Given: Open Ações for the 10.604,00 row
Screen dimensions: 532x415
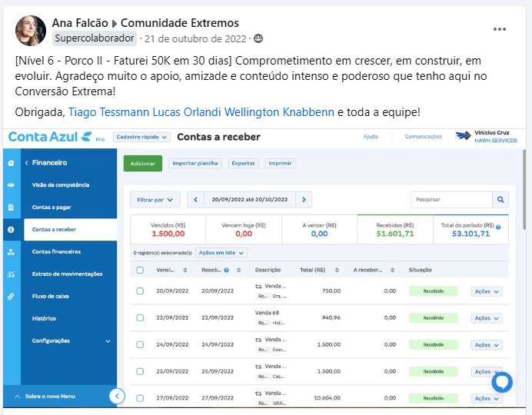Looking at the screenshot, I should click(x=487, y=398).
